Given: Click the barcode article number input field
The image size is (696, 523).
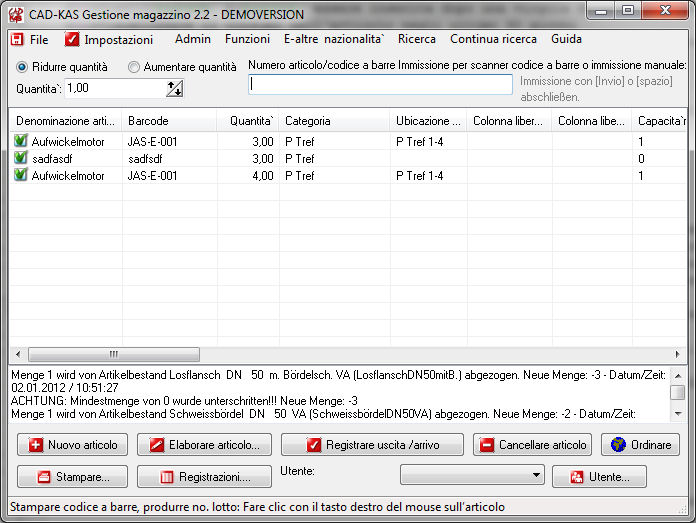Looking at the screenshot, I should pos(380,85).
